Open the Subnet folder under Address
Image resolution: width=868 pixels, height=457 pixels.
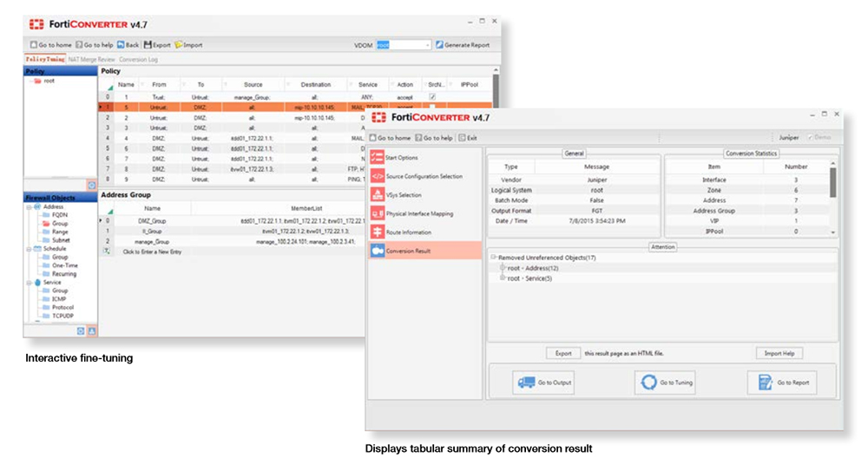pos(56,240)
